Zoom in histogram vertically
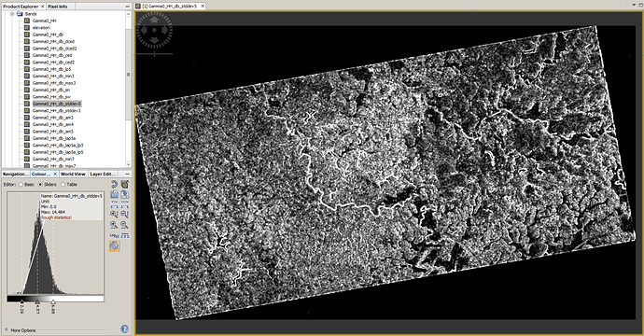The width and height of the screenshot is (644, 336). pyautogui.click(x=114, y=214)
